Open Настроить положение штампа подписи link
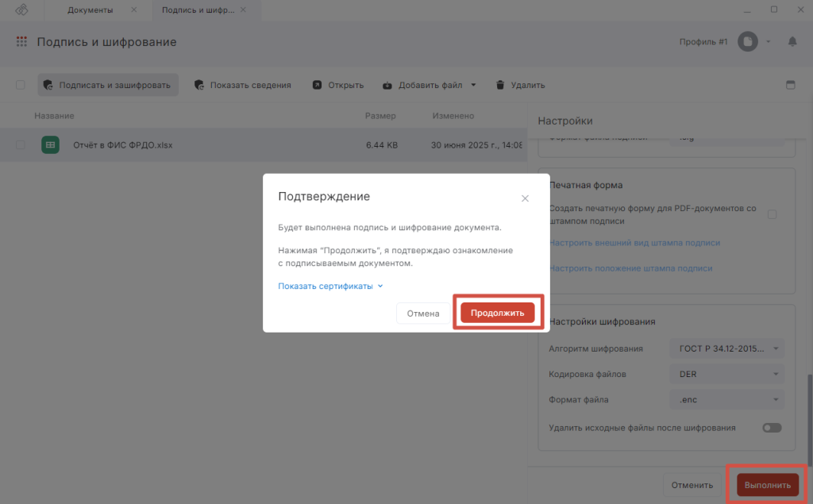This screenshot has width=813, height=504. coord(630,268)
